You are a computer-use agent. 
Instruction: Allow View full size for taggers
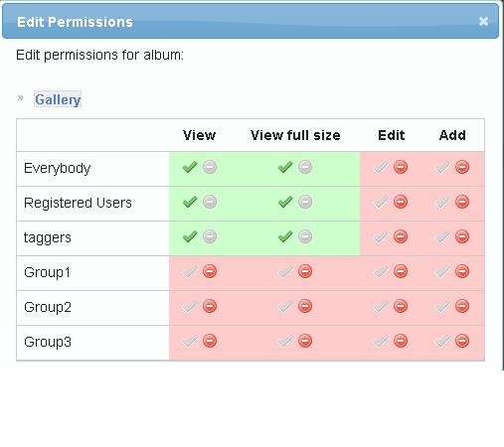pos(285,236)
